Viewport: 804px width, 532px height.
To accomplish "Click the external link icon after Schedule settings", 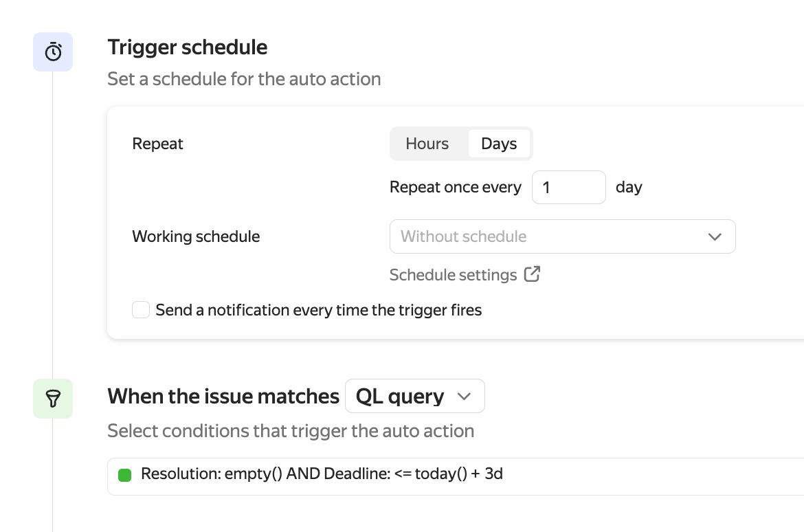I will [532, 274].
